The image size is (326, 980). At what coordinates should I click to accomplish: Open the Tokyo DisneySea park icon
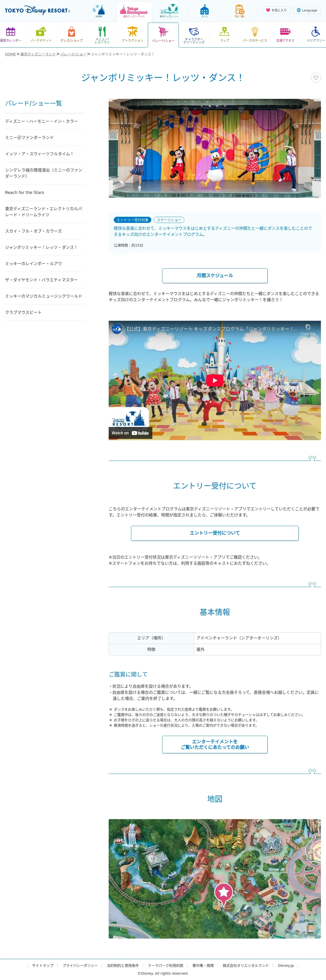(x=169, y=11)
